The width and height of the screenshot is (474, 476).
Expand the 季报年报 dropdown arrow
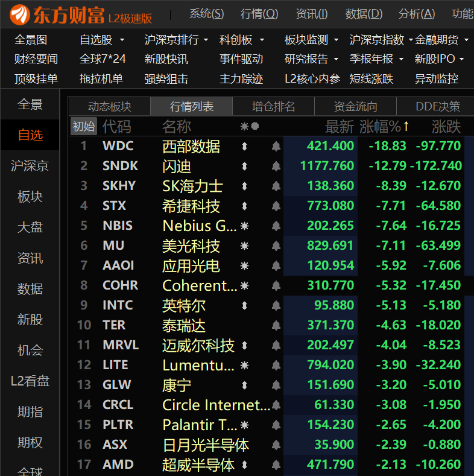(x=401, y=59)
